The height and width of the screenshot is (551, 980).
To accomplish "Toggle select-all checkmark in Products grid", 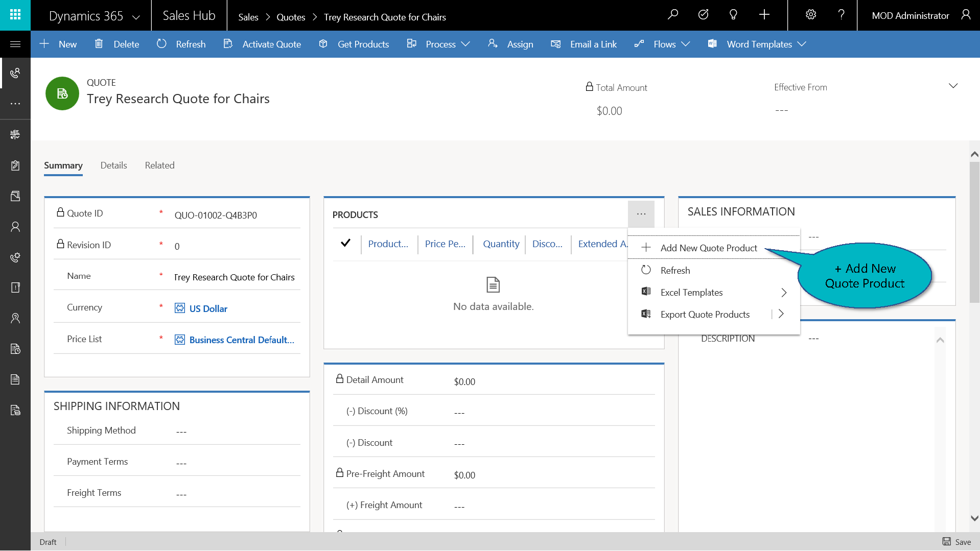I will tap(346, 243).
